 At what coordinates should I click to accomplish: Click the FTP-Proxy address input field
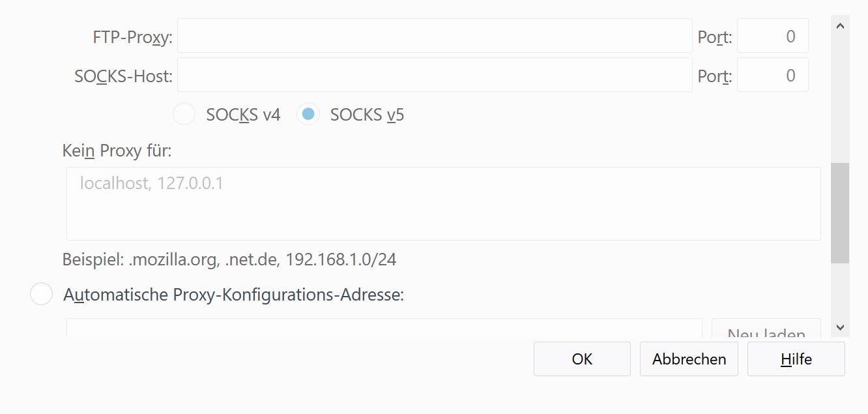pos(434,36)
